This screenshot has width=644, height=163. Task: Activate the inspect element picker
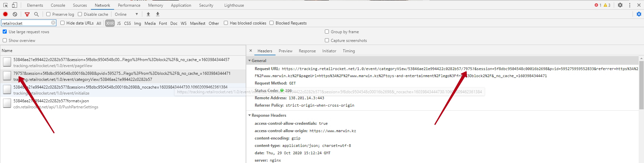pos(6,5)
